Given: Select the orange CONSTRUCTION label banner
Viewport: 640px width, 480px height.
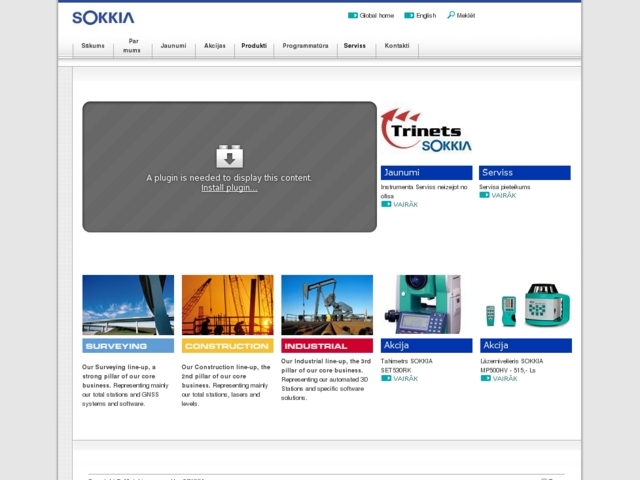Looking at the screenshot, I should click(227, 346).
